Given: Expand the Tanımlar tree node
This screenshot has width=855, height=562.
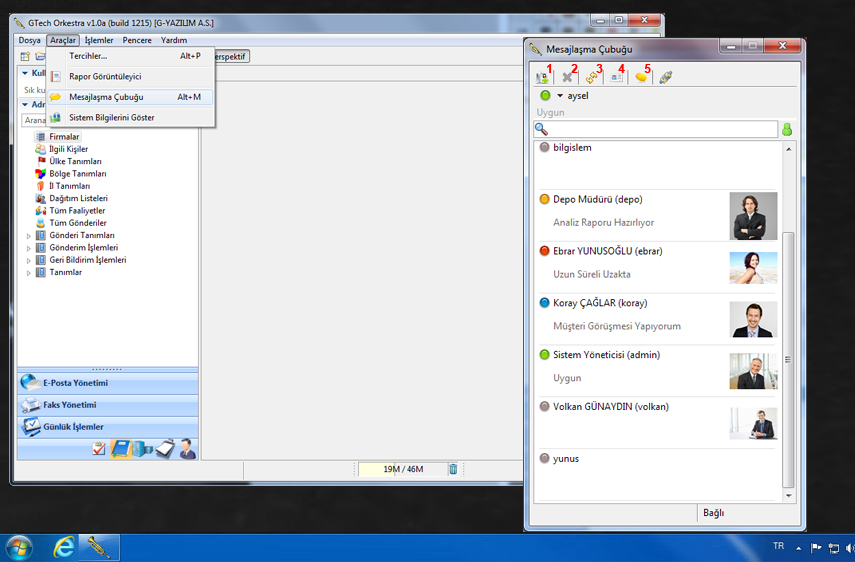Looking at the screenshot, I should 29,272.
